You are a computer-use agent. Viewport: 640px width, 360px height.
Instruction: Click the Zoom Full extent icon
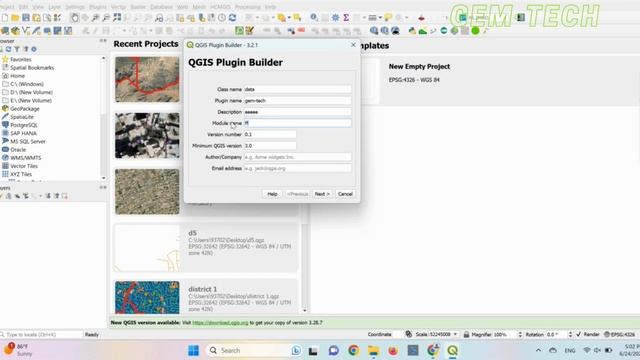pos(117,18)
